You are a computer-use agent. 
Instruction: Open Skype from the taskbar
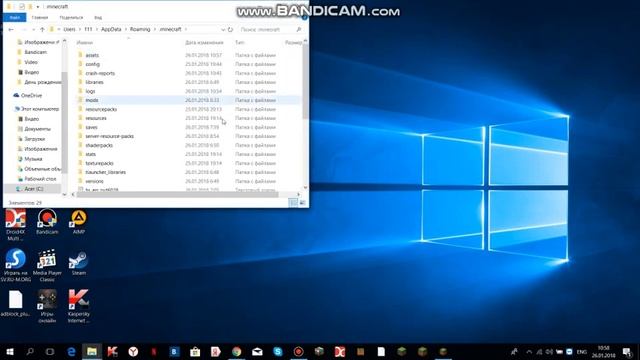[x=278, y=351]
